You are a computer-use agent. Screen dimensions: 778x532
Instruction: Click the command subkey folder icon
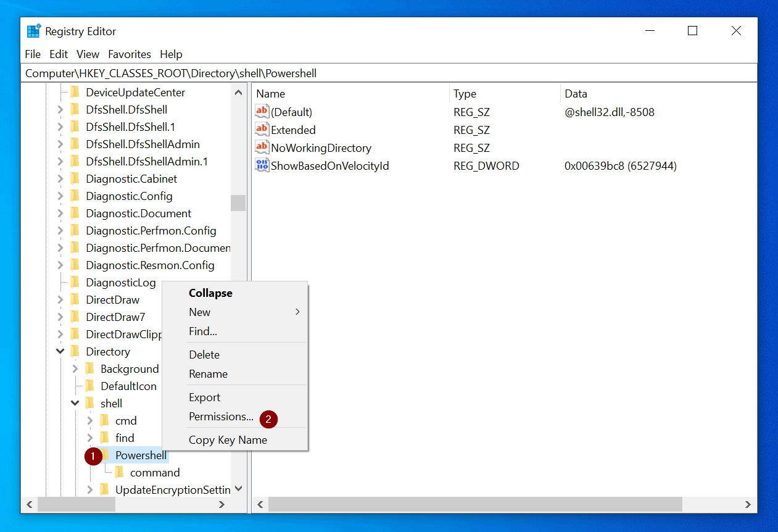(120, 472)
